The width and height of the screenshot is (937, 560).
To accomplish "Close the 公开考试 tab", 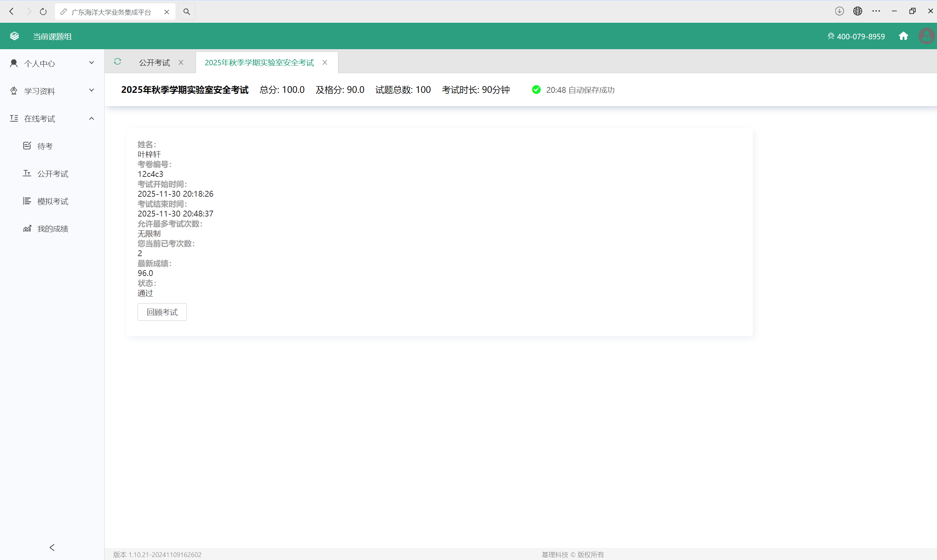I will (x=181, y=63).
